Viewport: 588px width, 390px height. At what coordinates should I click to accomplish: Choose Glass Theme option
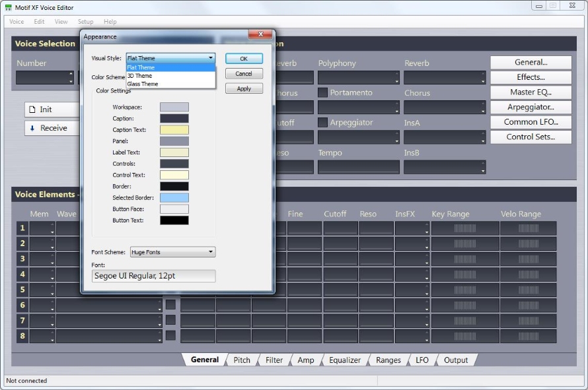coord(170,84)
